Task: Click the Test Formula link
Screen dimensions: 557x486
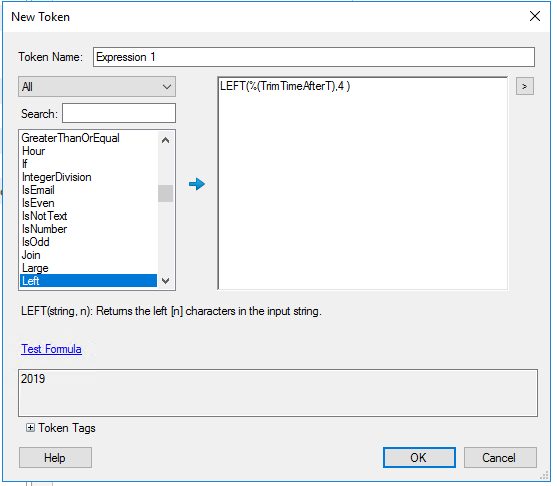Action: point(51,349)
